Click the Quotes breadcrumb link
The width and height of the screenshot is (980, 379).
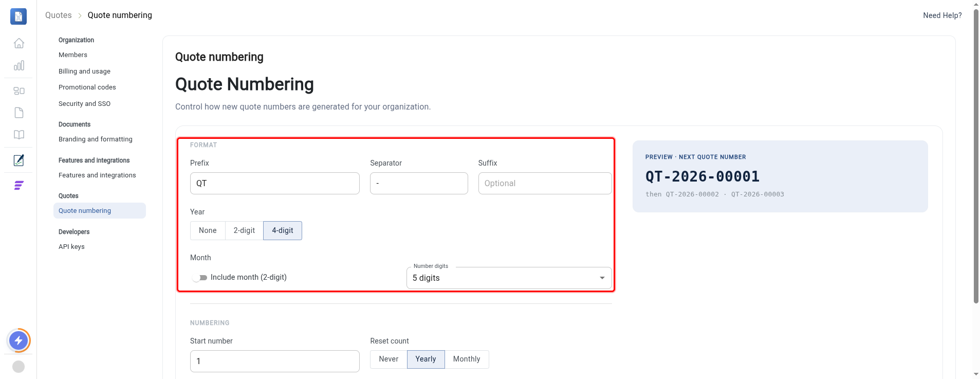coord(59,15)
